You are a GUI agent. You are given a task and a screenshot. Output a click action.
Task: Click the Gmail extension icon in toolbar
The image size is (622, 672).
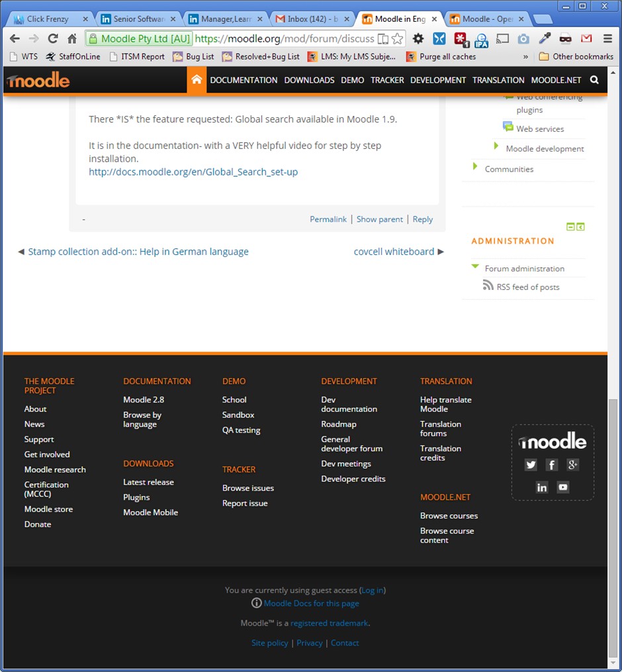pyautogui.click(x=586, y=38)
